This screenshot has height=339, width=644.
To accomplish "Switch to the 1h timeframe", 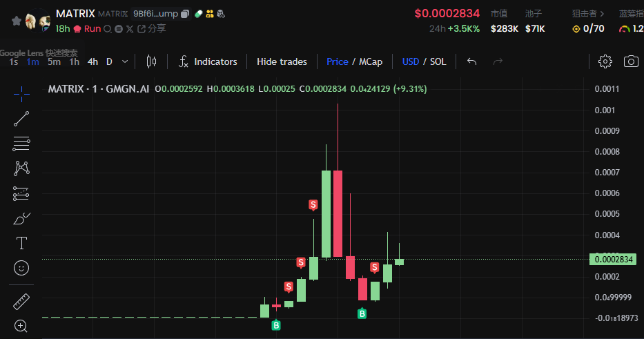I will click(x=75, y=61).
